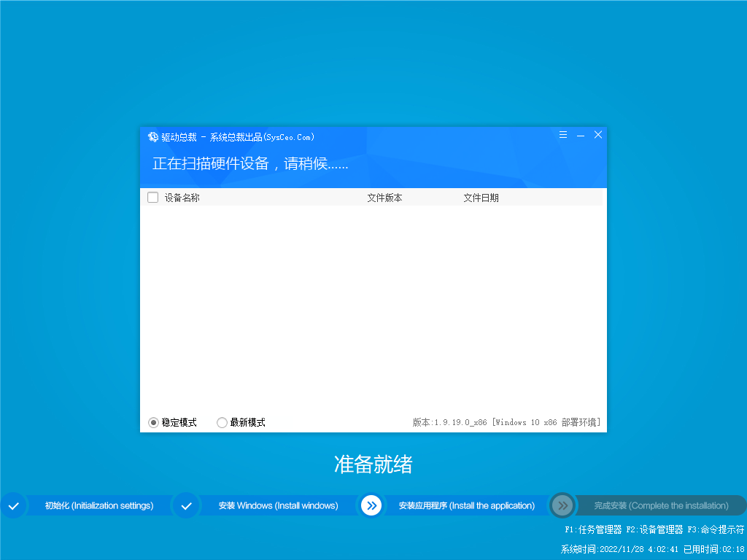Select the 安装应用程序 (Install the application) step
Image resolution: width=747 pixels, height=560 pixels.
(466, 505)
